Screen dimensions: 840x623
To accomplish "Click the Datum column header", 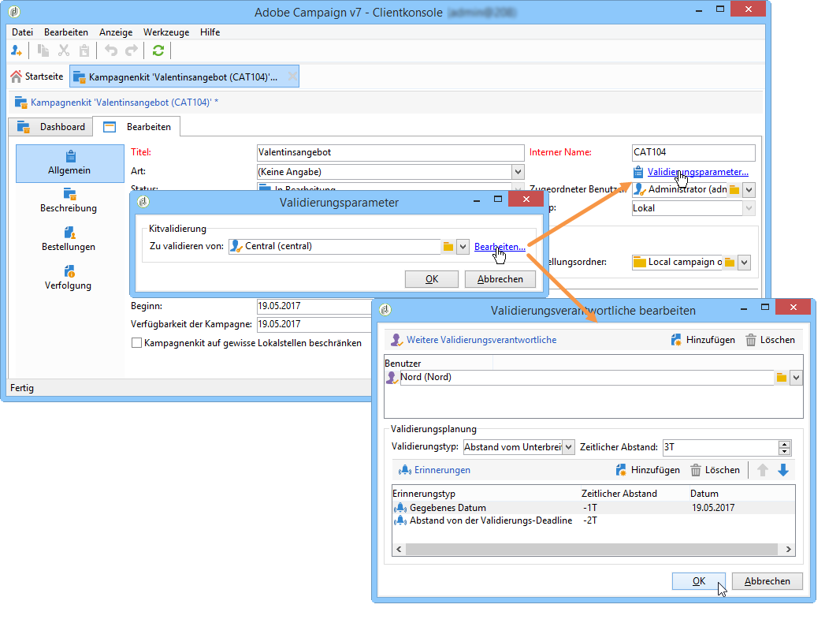I will point(742,494).
